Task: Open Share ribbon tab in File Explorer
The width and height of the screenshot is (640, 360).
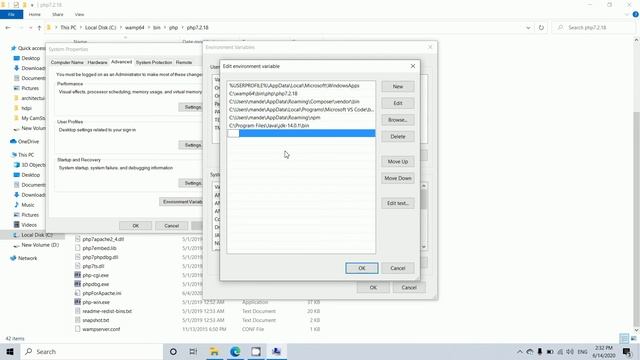Action: 58,14
